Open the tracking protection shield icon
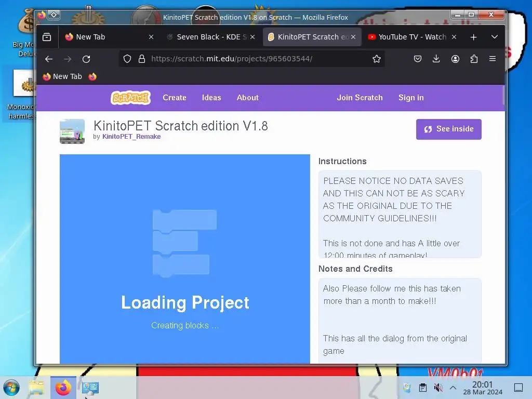Screen dimensions: 532x399 (127, 59)
